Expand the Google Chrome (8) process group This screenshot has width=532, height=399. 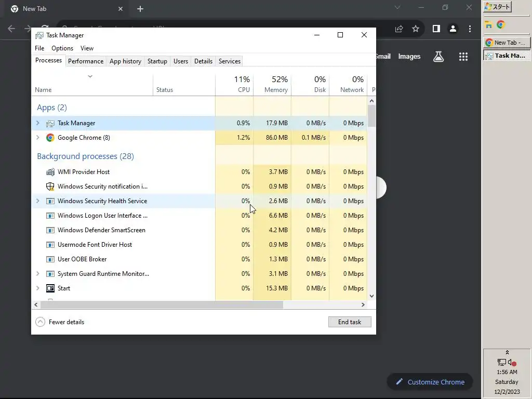click(38, 137)
